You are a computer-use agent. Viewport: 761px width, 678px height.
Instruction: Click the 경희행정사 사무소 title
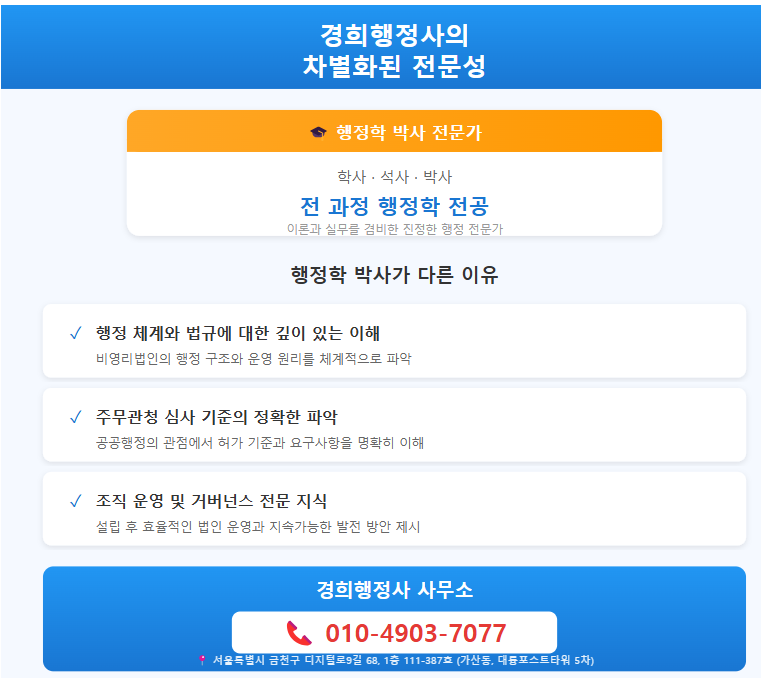point(395,590)
